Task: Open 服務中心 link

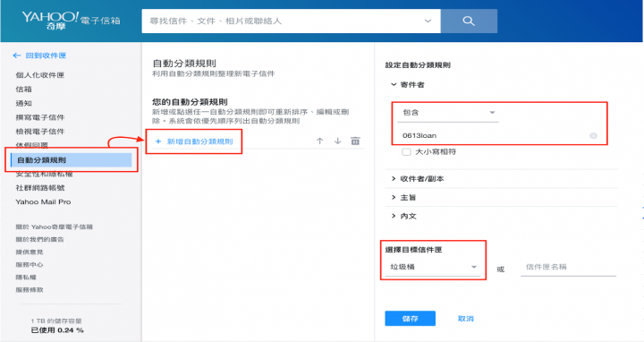Action: pos(30,264)
